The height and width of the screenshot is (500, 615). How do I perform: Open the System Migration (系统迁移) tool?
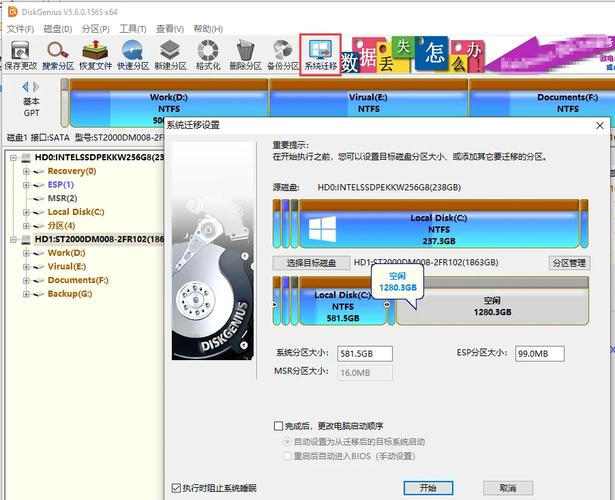click(320, 55)
